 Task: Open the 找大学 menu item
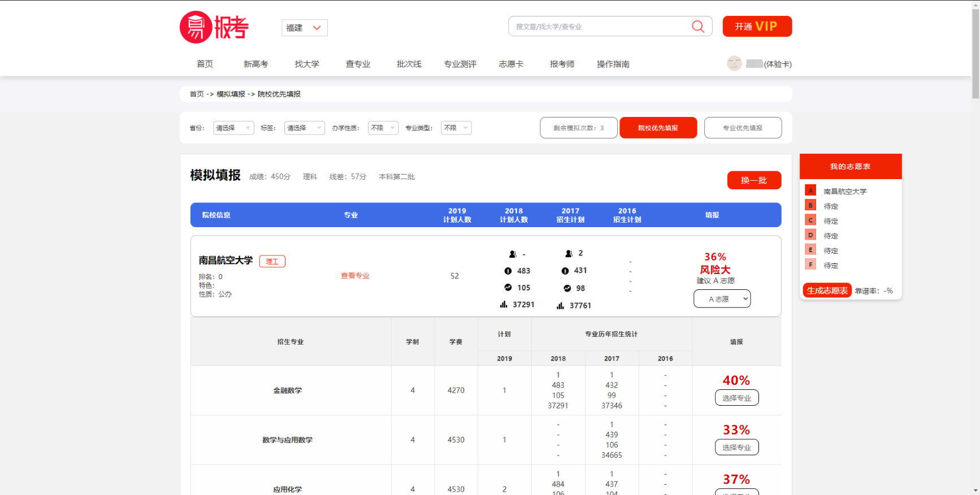pyautogui.click(x=307, y=64)
